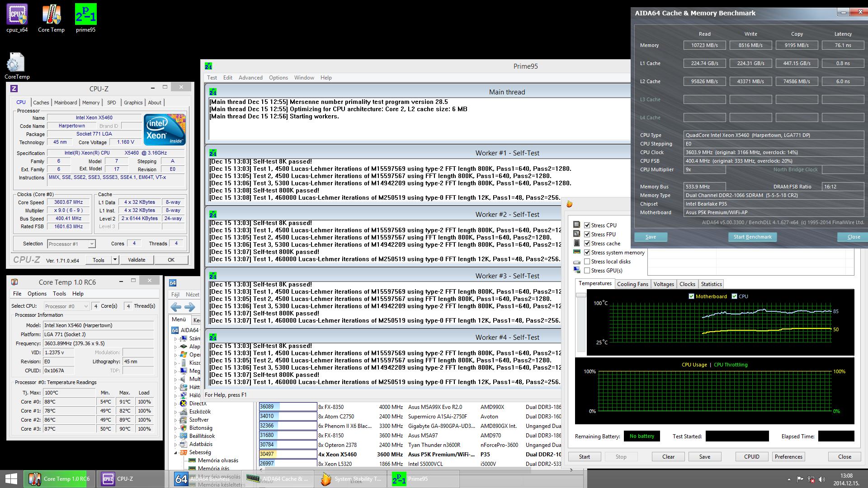Open the CPU-Z processor Selection dropdown
This screenshot has width=868, height=488.
(71, 244)
